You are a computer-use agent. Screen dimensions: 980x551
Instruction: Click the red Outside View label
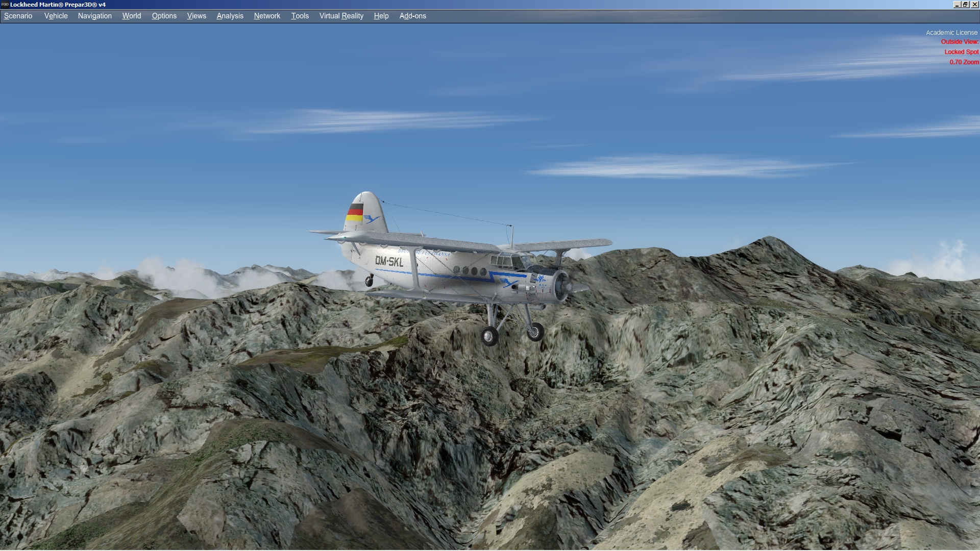point(960,42)
